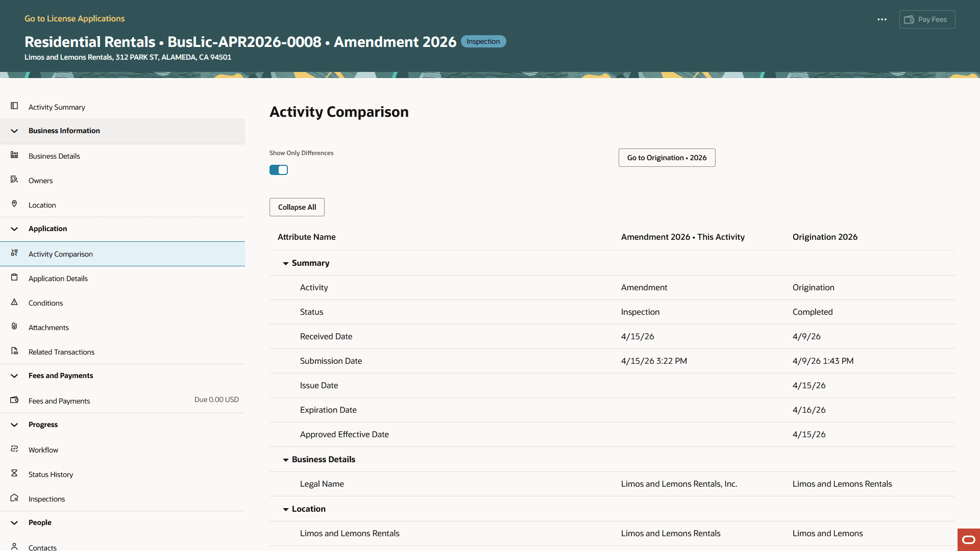Open the Oracle assistant chat icon
Screen dimensions: 980x551
coord(969,540)
